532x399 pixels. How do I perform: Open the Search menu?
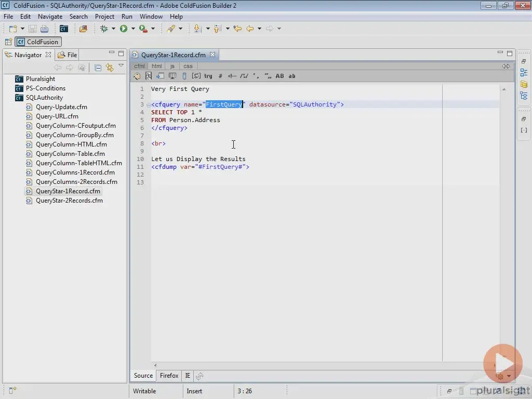point(78,17)
